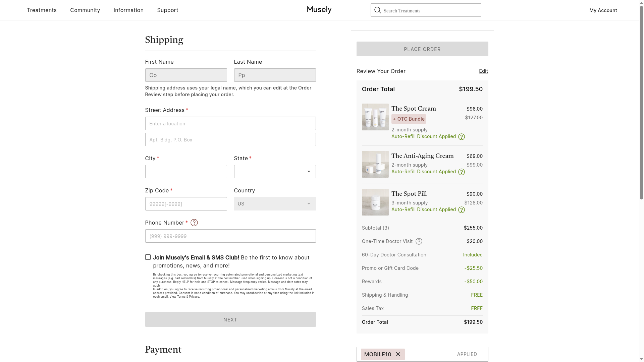The image size is (644, 362).
Task: Open Spot Pill auto-refill discount help icon
Action: pyautogui.click(x=462, y=210)
